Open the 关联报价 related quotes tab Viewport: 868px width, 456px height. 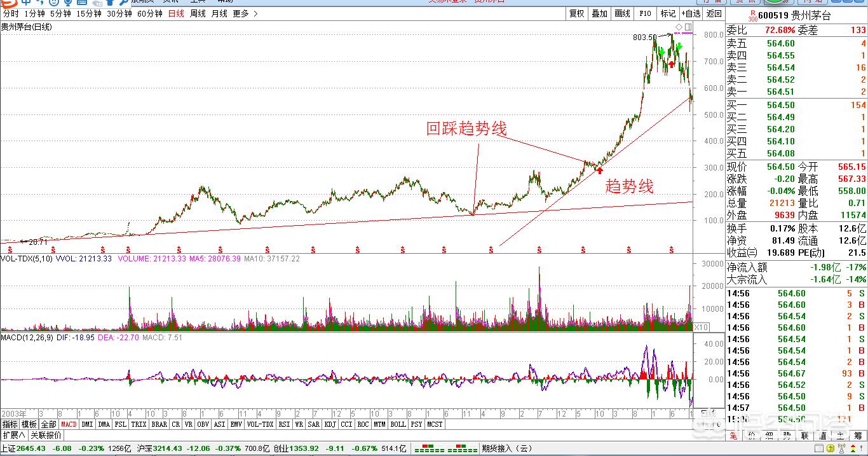[x=46, y=436]
